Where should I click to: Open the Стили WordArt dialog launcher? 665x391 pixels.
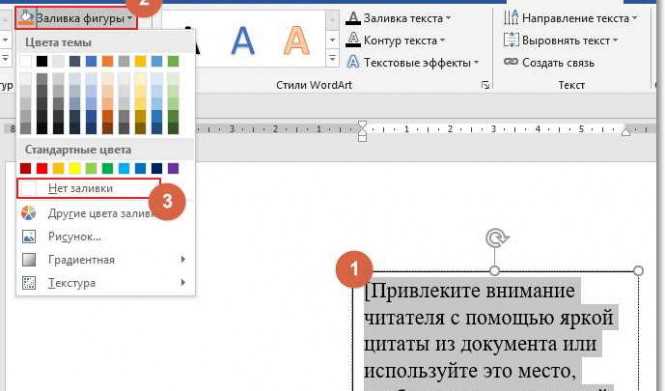pos(486,85)
